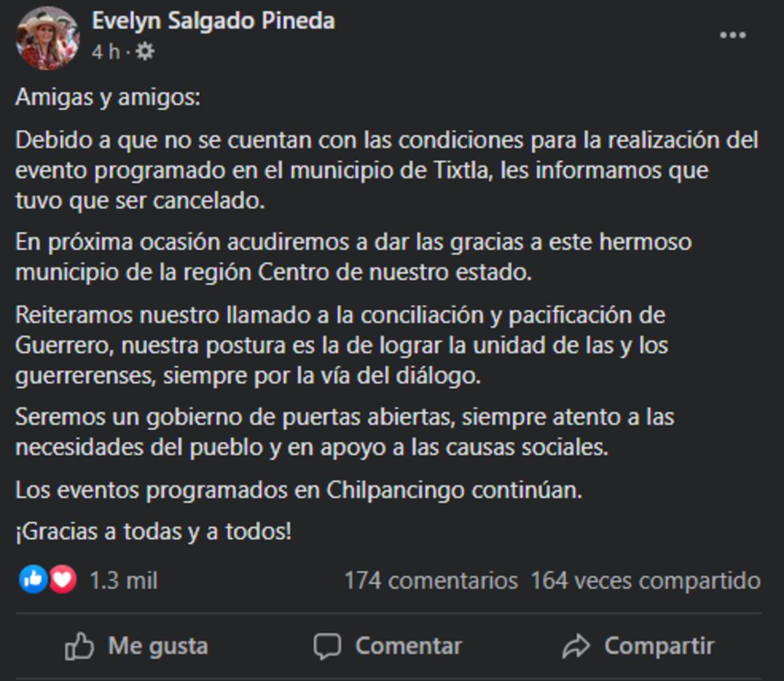Image resolution: width=784 pixels, height=681 pixels.
Task: Click the 4 h post timestamp
Action: click(x=106, y=52)
